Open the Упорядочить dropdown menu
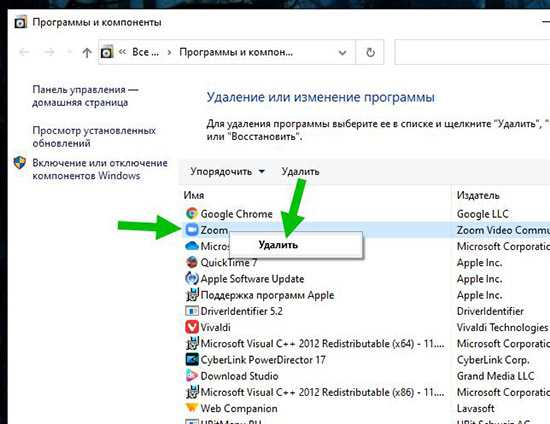550x424 pixels. [227, 171]
